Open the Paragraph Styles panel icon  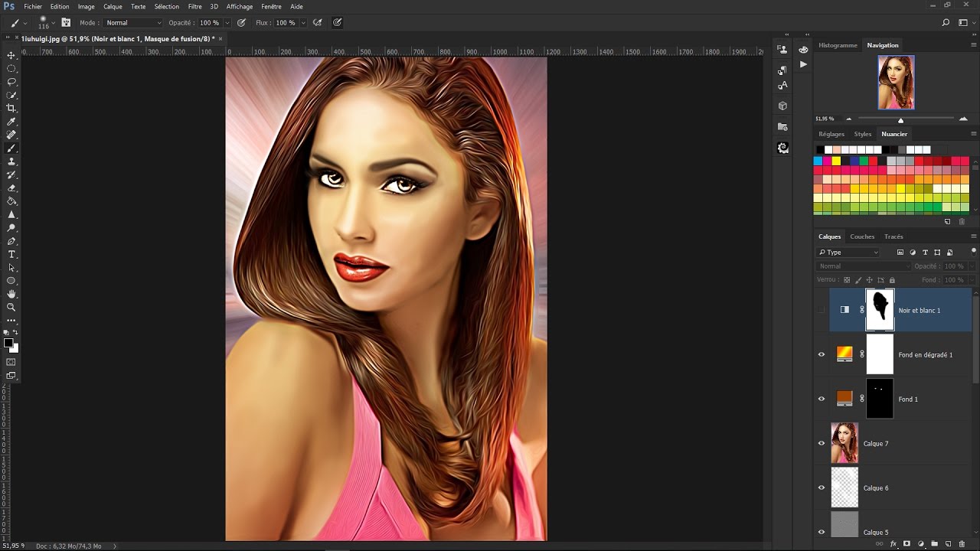782,70
